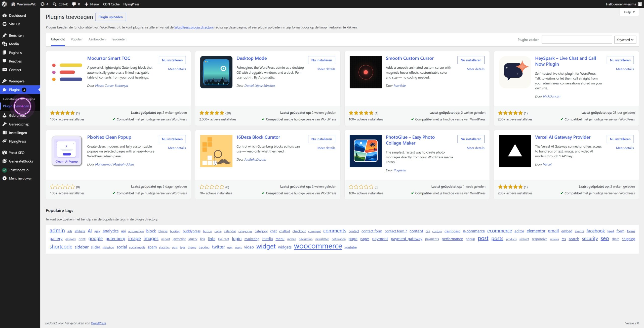Click the admin tag
This screenshot has width=644, height=328.
pyautogui.click(x=57, y=230)
